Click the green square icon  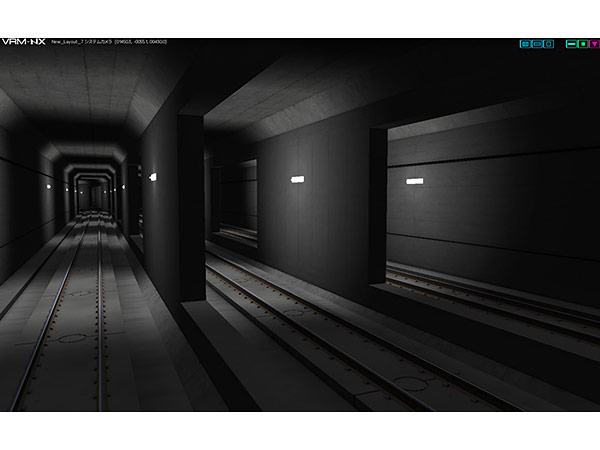(x=582, y=44)
